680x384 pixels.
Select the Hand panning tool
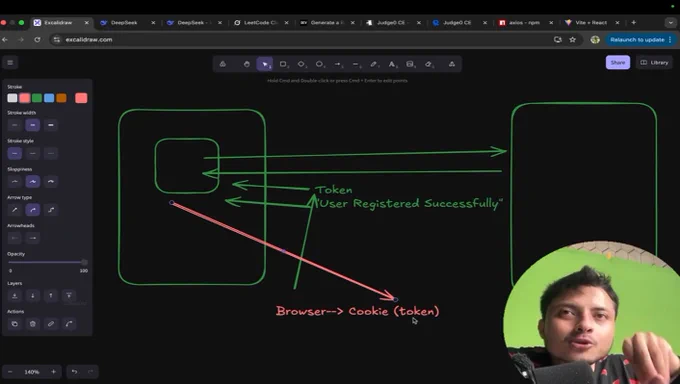[x=247, y=64]
